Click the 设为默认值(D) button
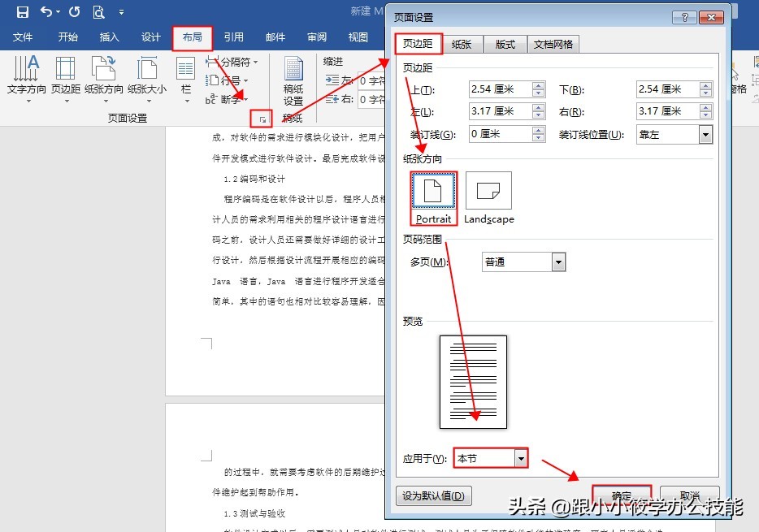 [x=433, y=495]
